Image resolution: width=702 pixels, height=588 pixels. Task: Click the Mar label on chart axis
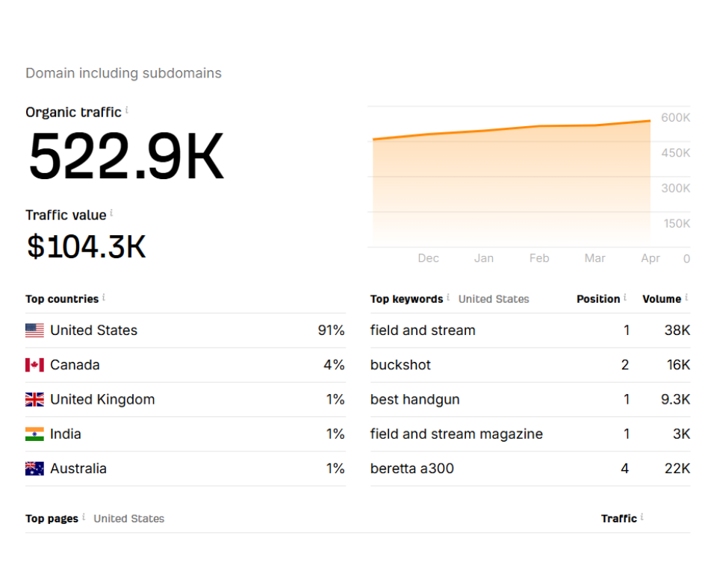[x=594, y=258]
